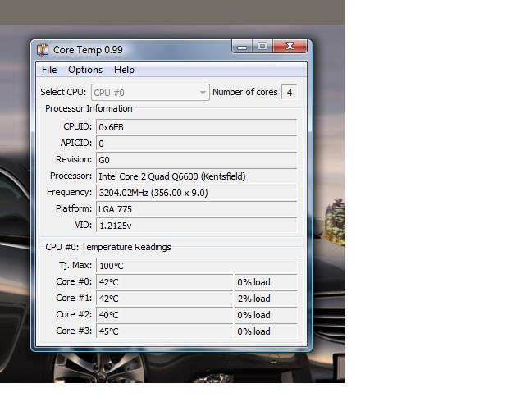Click the Number of cores label
The height and width of the screenshot is (420, 525).
click(245, 92)
